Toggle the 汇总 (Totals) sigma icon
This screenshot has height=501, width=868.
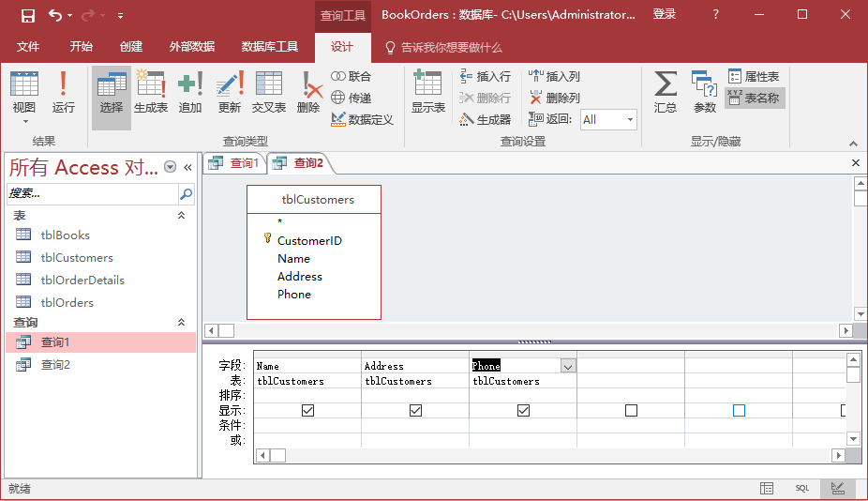[x=665, y=92]
